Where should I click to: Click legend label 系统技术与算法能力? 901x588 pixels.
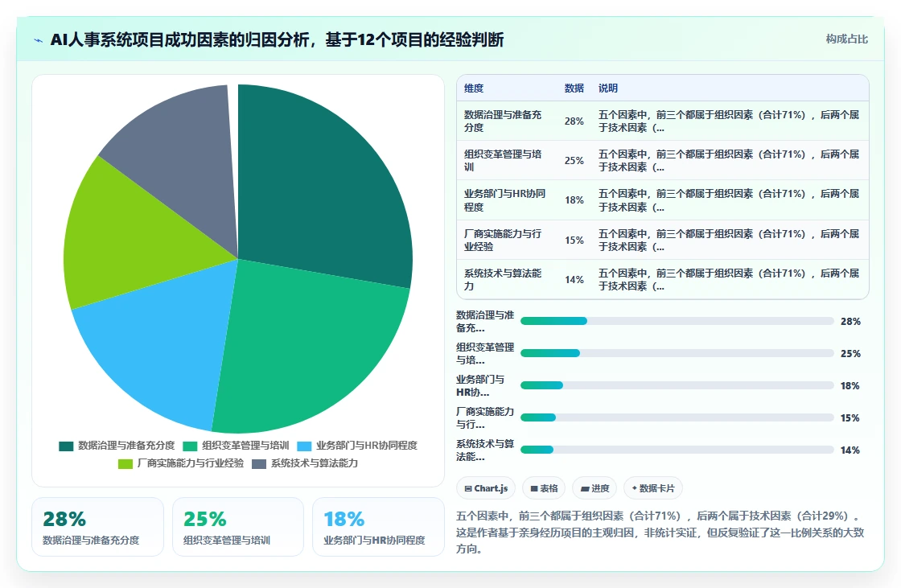click(315, 463)
